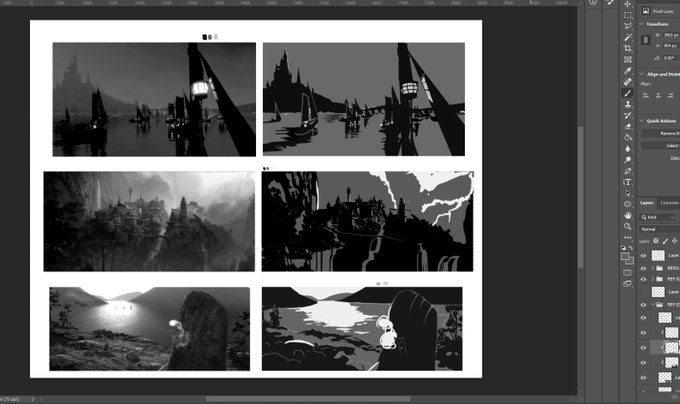Show the hidden layer below collapsed groups
This screenshot has height=404, width=680.
coord(644,292)
